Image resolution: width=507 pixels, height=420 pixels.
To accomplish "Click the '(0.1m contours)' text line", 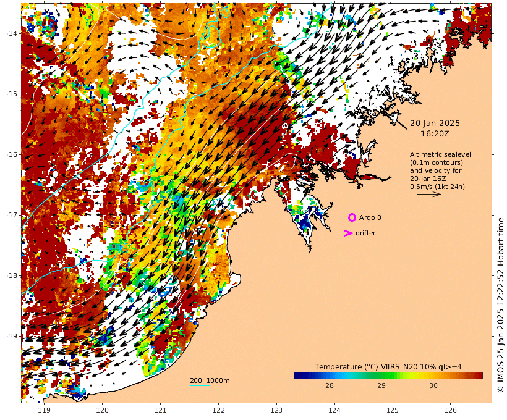I will [x=436, y=162].
